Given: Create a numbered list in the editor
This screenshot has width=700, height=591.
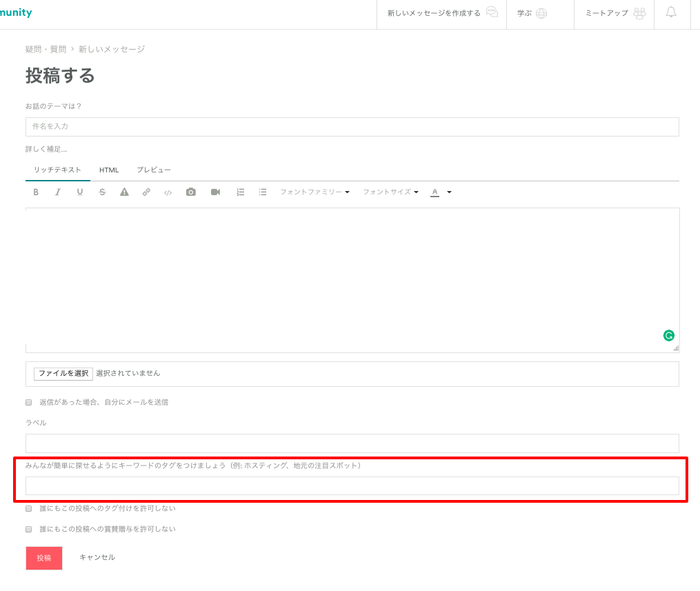Looking at the screenshot, I should 240,192.
